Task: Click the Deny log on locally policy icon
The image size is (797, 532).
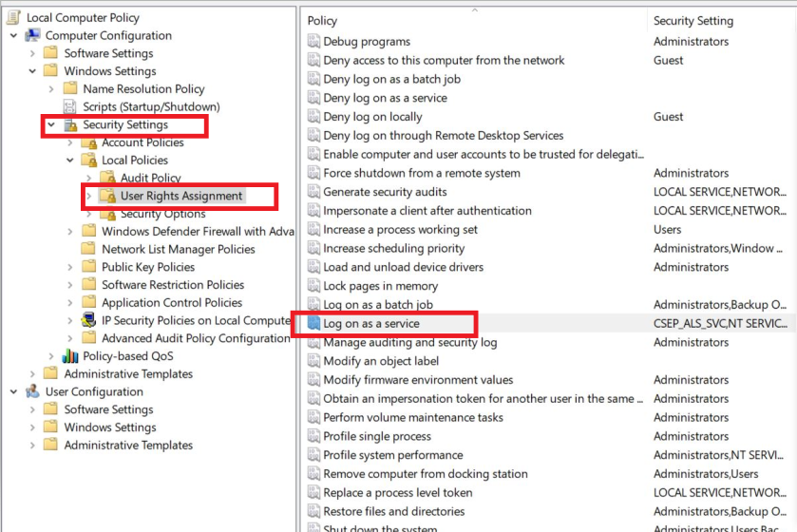Action: click(313, 116)
